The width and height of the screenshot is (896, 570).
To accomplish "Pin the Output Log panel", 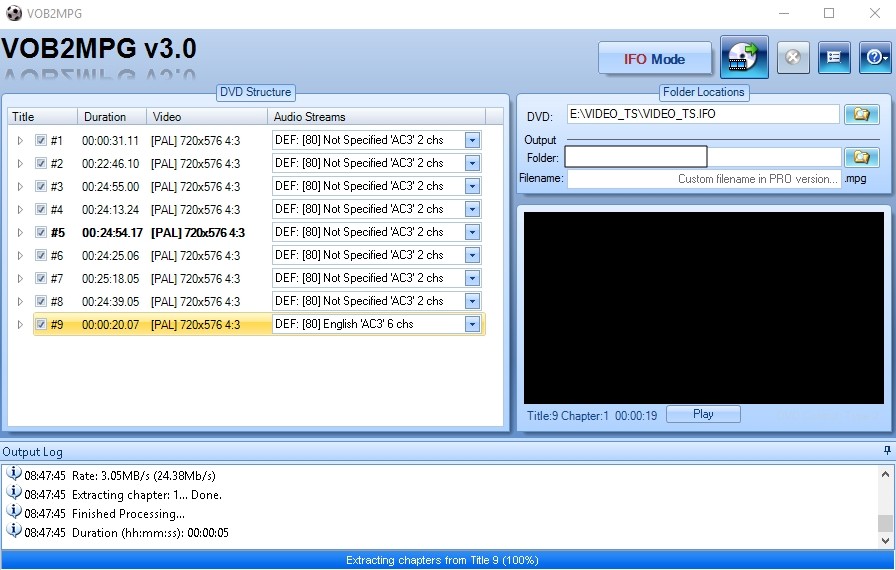I will click(887, 451).
